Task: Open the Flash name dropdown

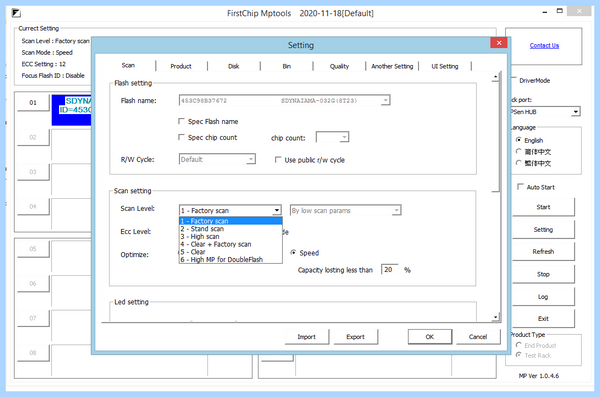Action: 385,100
